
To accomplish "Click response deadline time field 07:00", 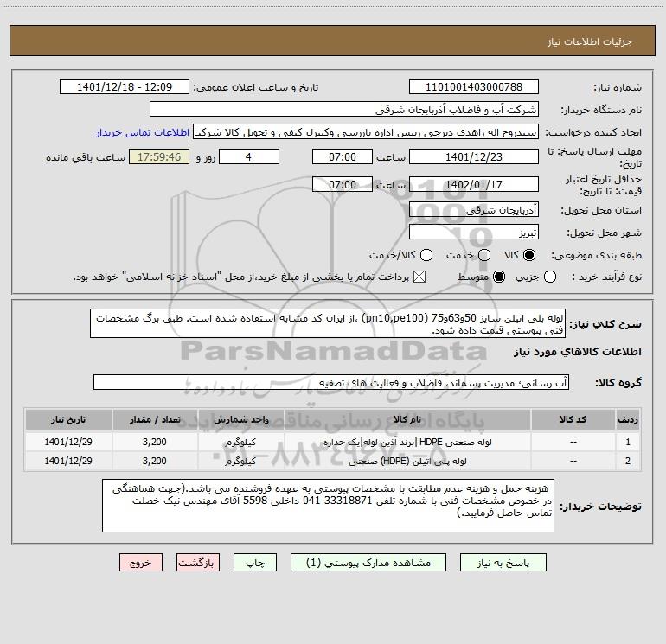I will 343,156.
